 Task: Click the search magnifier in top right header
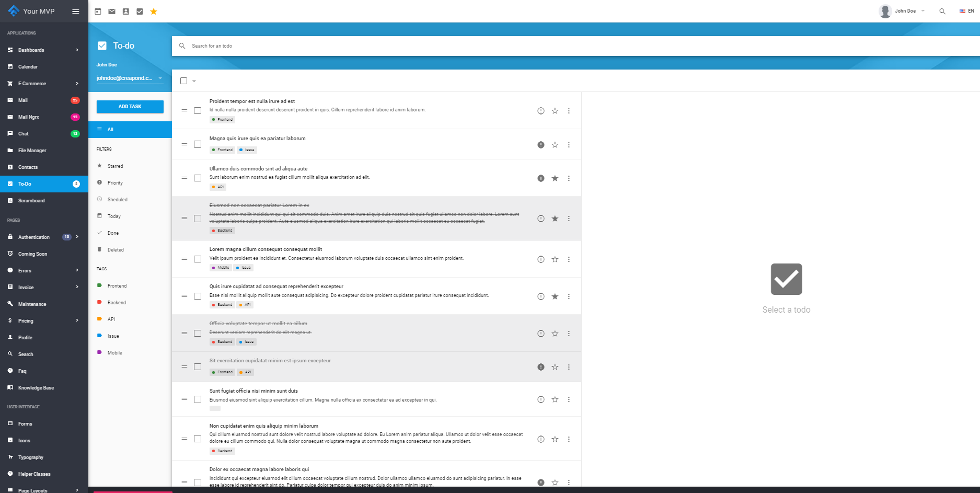942,11
